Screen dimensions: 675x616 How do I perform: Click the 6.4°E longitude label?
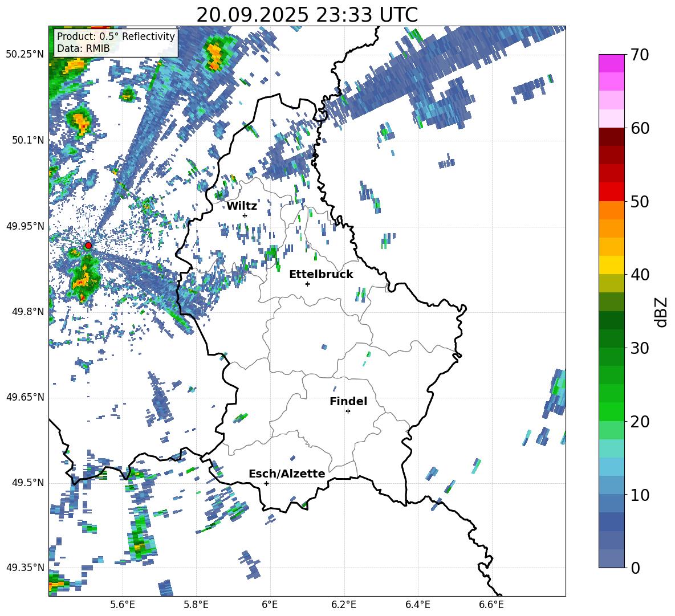click(417, 605)
